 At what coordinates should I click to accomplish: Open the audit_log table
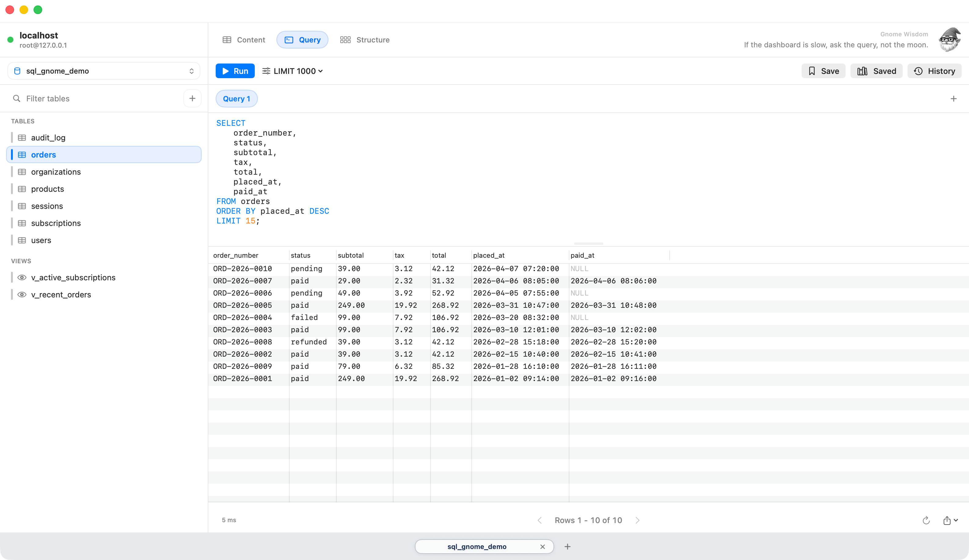[x=104, y=138]
